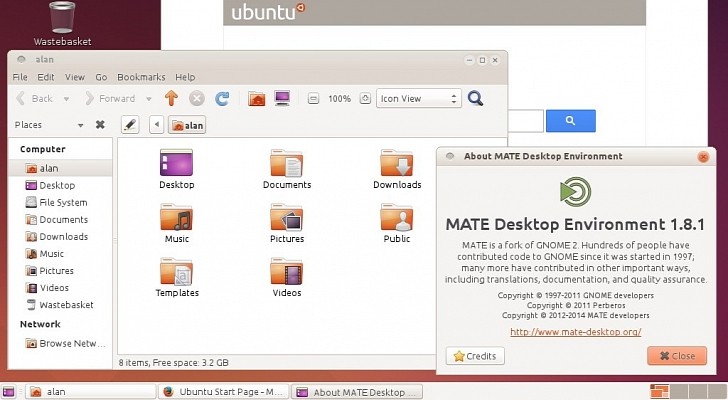Reload the current folder view
This screenshot has height=400, width=728.
[x=222, y=98]
